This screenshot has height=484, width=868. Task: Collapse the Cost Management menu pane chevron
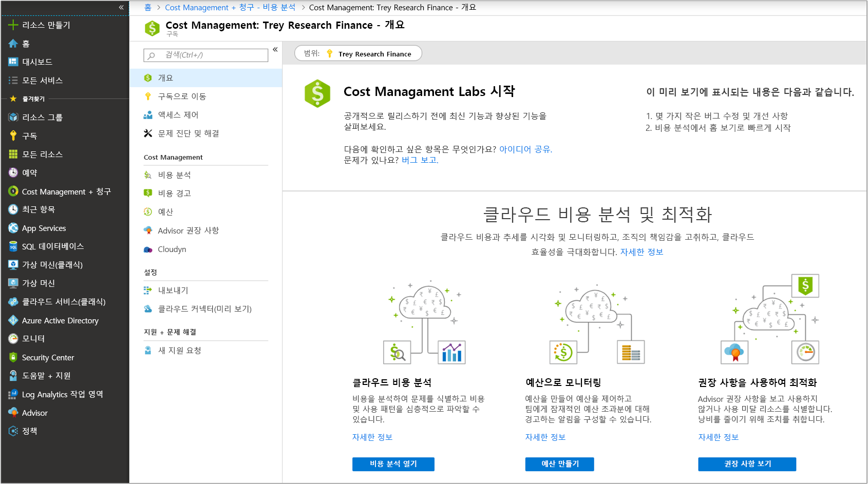tap(275, 49)
